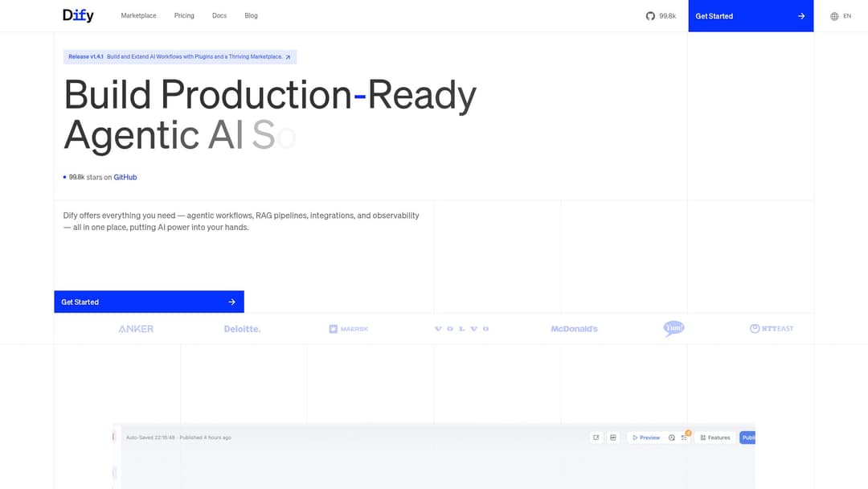The width and height of the screenshot is (868, 489).
Task: Follow the GitHub link under the headline
Action: (x=125, y=177)
